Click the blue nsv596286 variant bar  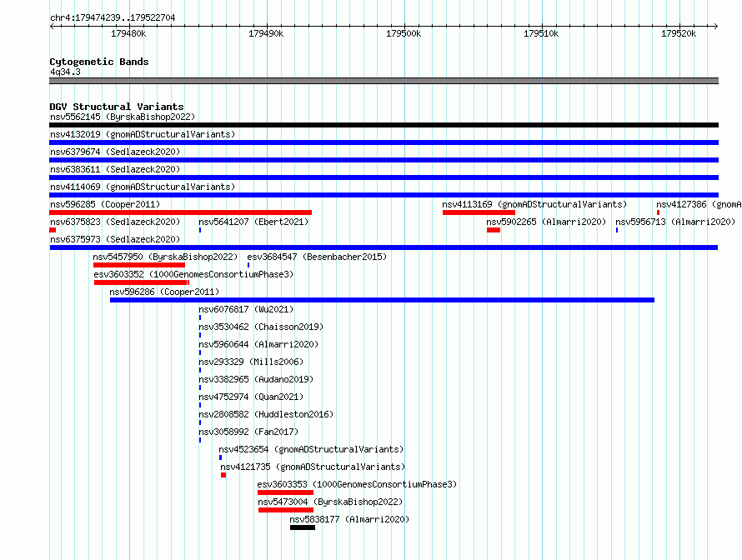pyautogui.click(x=382, y=300)
